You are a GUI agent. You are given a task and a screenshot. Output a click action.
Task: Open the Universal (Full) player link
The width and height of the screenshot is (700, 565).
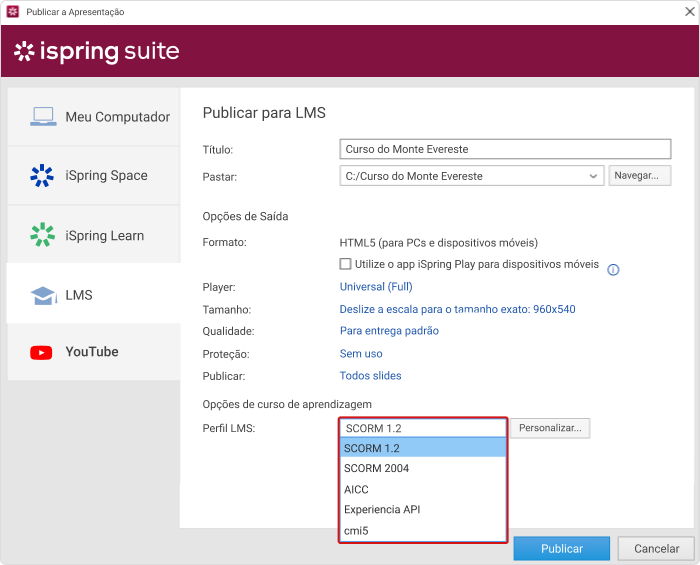376,287
